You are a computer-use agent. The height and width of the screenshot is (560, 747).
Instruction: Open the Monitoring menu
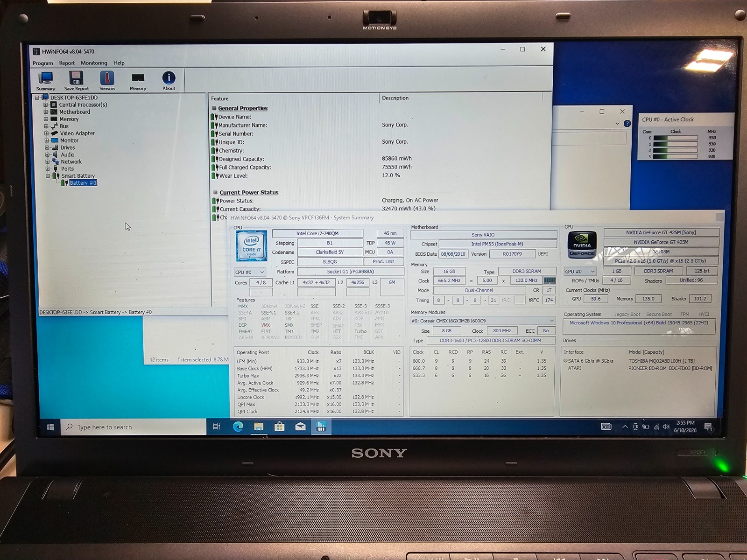(x=94, y=63)
